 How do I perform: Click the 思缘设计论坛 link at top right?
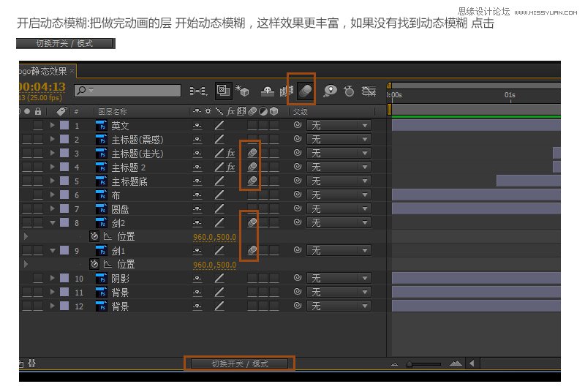click(483, 12)
